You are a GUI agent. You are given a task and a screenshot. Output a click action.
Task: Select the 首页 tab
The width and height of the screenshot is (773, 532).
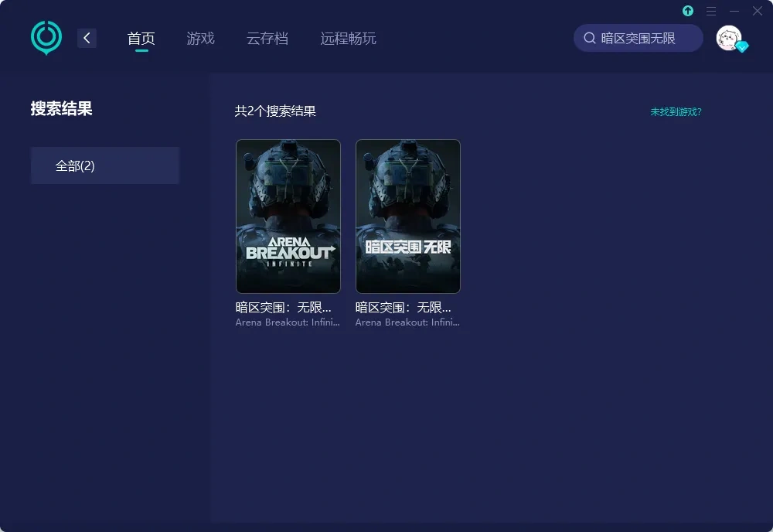click(x=141, y=37)
